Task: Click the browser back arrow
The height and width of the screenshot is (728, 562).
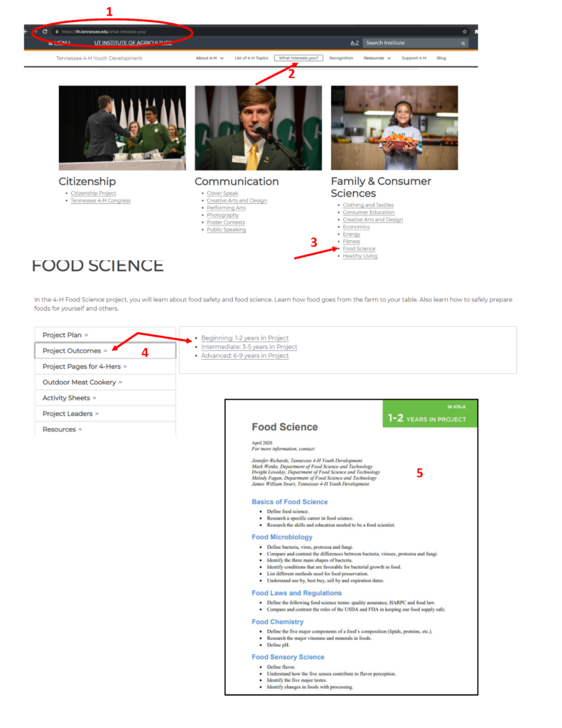Action: coord(26,31)
